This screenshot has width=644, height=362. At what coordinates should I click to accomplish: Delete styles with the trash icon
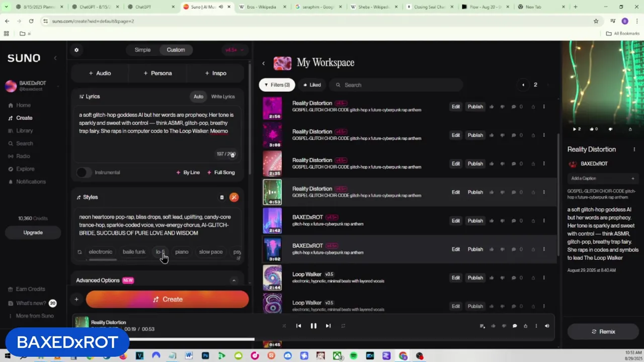222,197
